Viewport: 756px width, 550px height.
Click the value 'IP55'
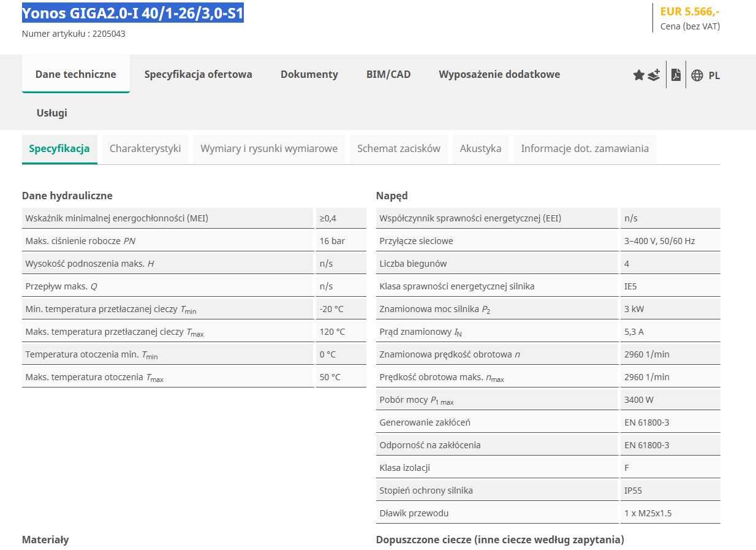click(633, 491)
